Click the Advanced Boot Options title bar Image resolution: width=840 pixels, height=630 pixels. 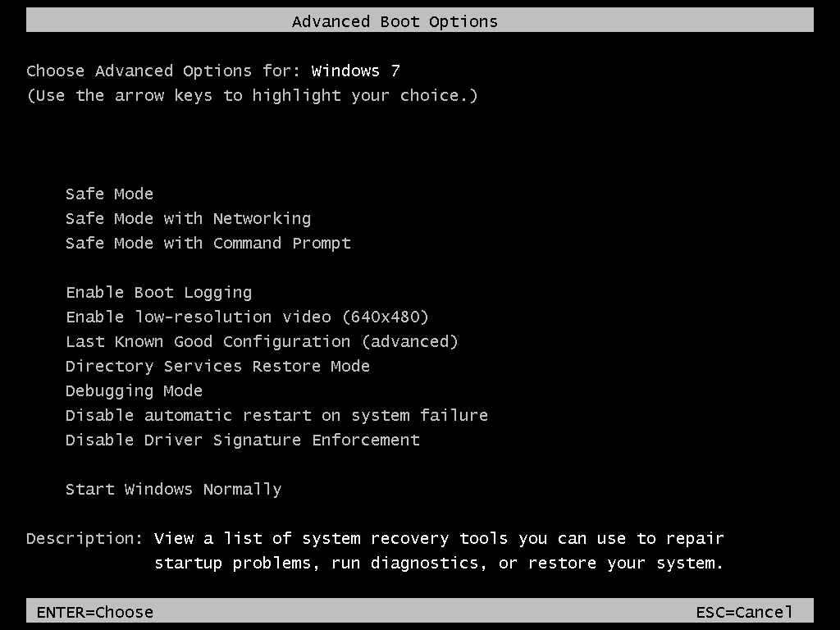coord(420,21)
